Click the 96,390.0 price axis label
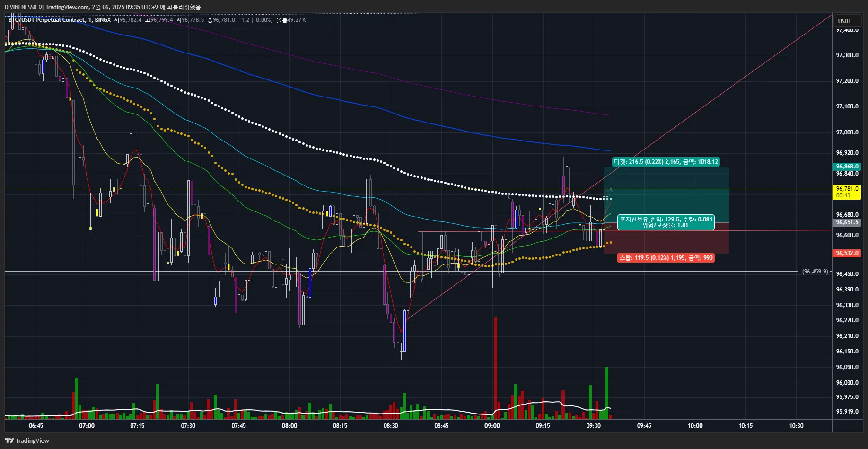Image resolution: width=868 pixels, height=449 pixels. [x=847, y=290]
